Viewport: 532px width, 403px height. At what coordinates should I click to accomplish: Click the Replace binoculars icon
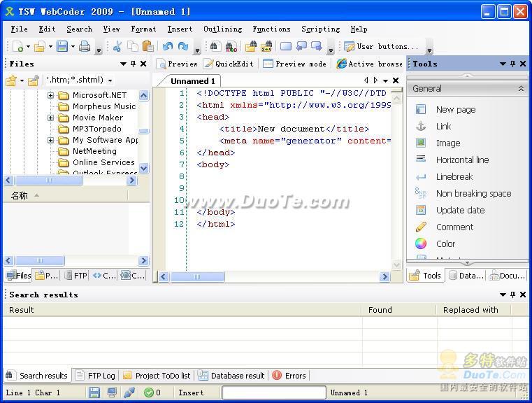231,46
